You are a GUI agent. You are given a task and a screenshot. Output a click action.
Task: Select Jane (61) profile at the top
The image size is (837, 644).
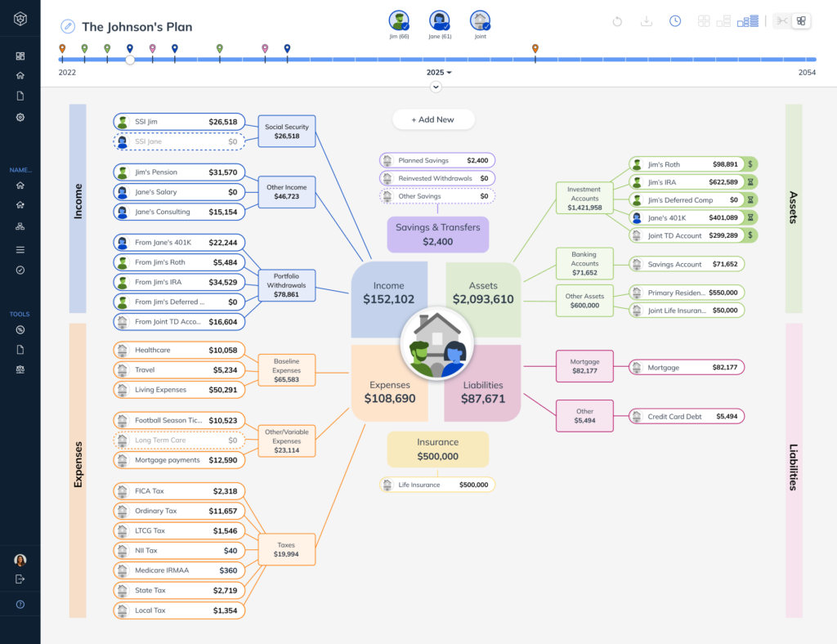click(439, 20)
